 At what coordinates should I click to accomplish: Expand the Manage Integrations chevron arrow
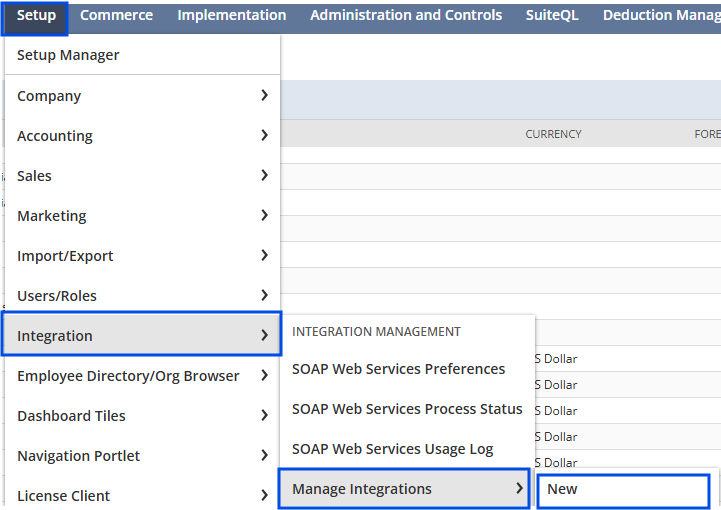[519, 488]
